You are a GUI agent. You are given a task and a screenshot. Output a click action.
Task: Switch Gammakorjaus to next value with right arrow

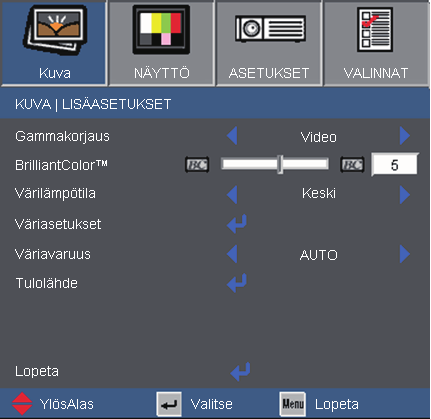405,136
